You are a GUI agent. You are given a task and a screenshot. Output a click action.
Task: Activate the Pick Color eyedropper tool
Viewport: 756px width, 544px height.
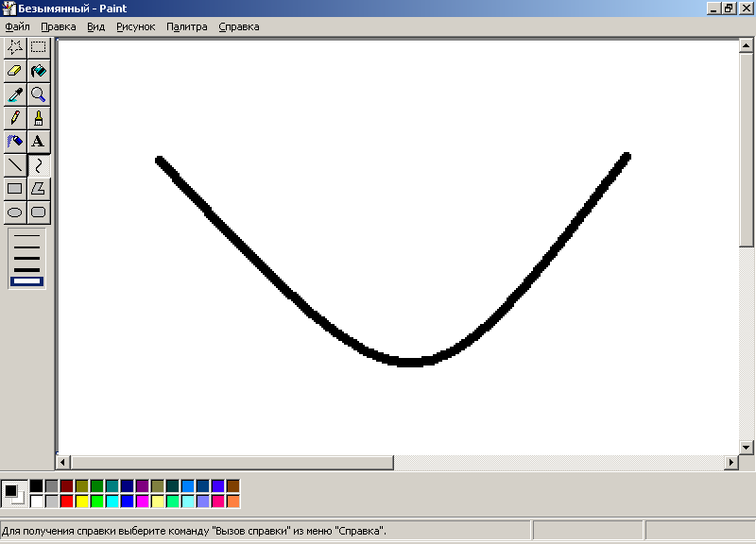click(x=15, y=94)
